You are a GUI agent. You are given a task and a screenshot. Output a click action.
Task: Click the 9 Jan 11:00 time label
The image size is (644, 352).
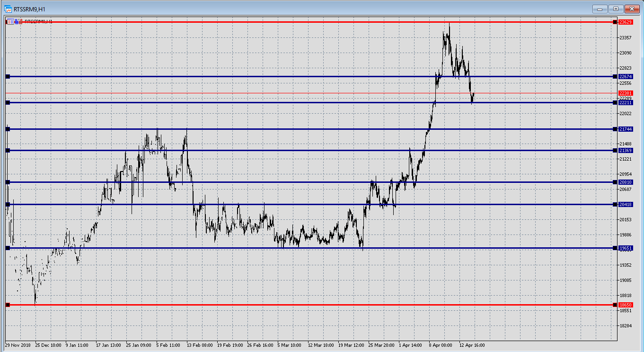pos(77,345)
